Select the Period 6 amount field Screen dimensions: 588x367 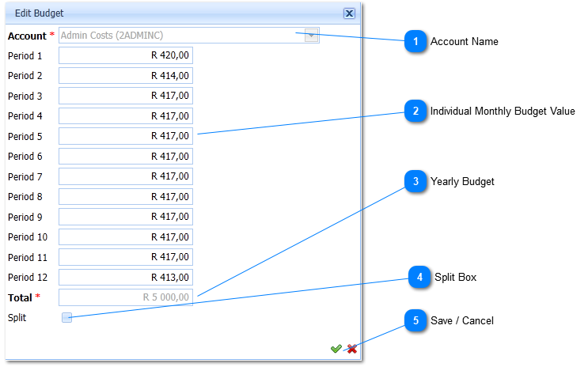(x=126, y=157)
